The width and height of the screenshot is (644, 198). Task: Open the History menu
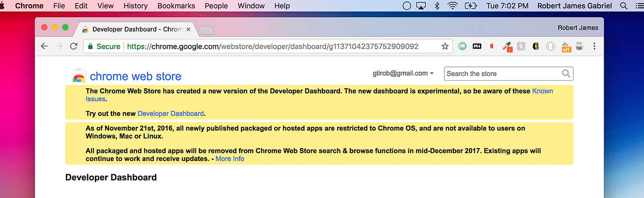click(135, 6)
